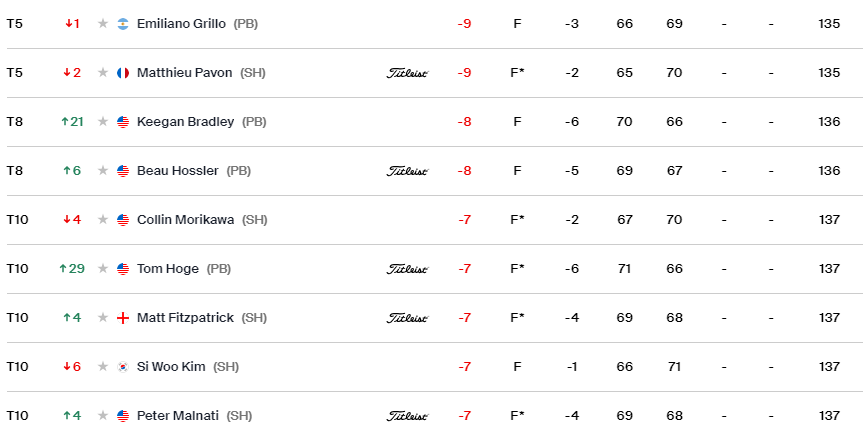Image resolution: width=863 pixels, height=437 pixels.
Task: Click Matthieu Pavon's -9 total score
Action: [464, 73]
